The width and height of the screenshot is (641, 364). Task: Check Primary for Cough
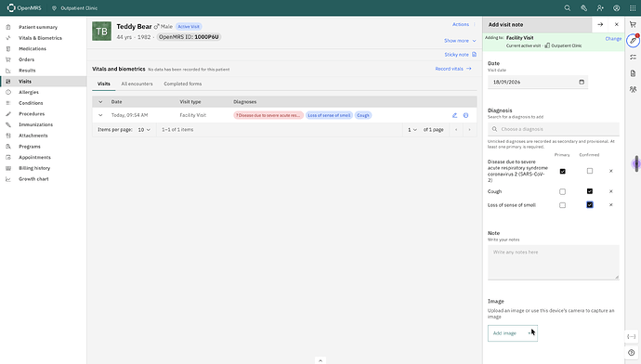(563, 191)
